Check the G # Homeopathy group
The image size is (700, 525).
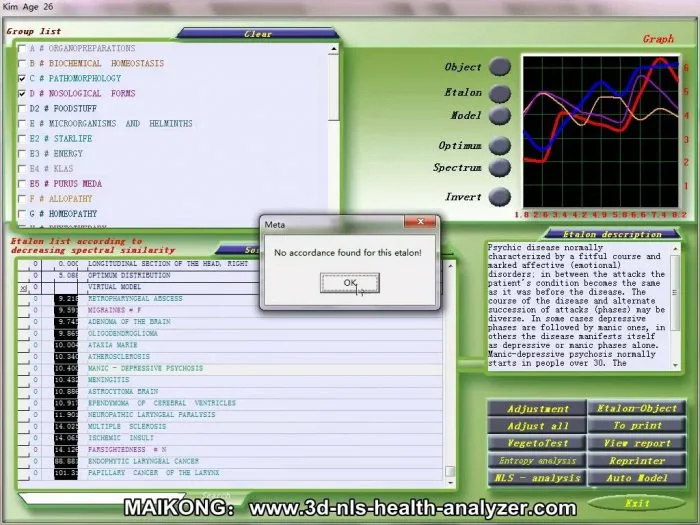pos(21,214)
